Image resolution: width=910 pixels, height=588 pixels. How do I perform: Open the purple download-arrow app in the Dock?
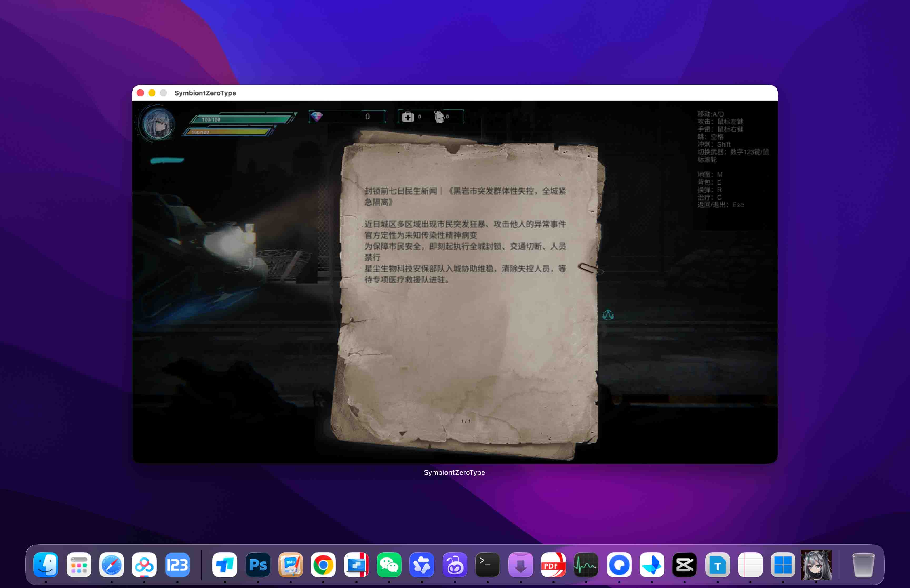point(521,565)
